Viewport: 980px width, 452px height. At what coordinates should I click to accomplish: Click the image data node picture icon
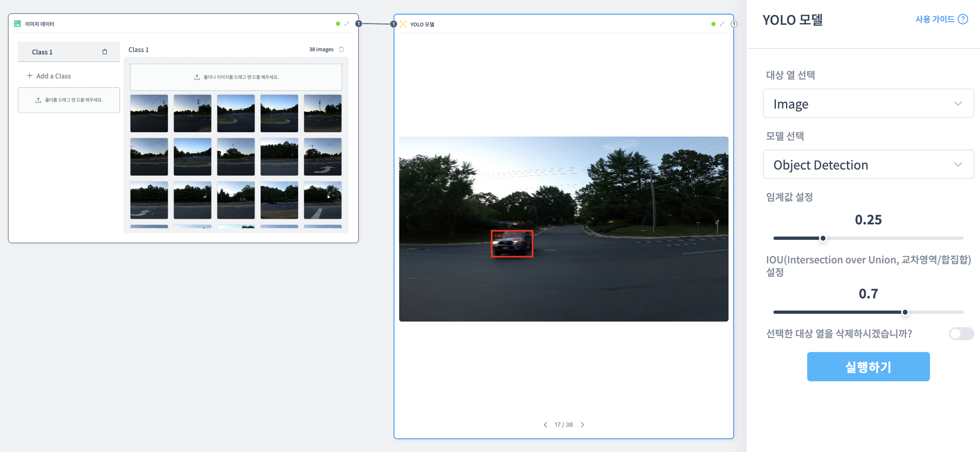pyautogui.click(x=17, y=24)
